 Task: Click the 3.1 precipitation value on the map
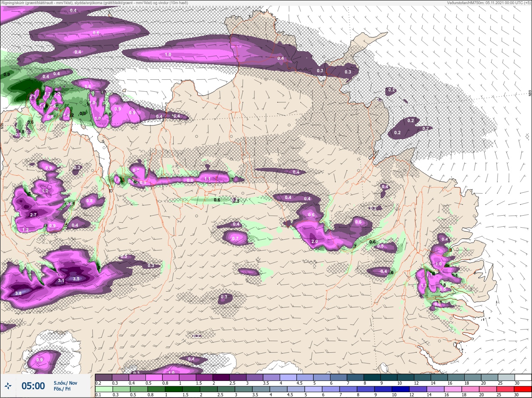tap(61, 280)
